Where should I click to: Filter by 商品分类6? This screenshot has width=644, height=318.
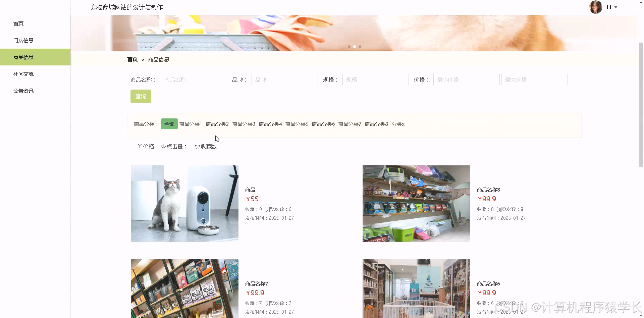(x=323, y=124)
